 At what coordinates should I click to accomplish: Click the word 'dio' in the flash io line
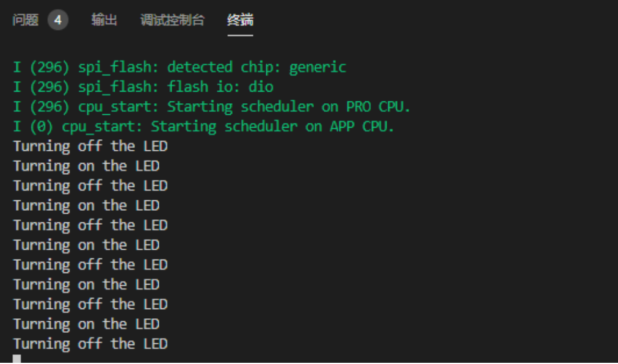[260, 87]
